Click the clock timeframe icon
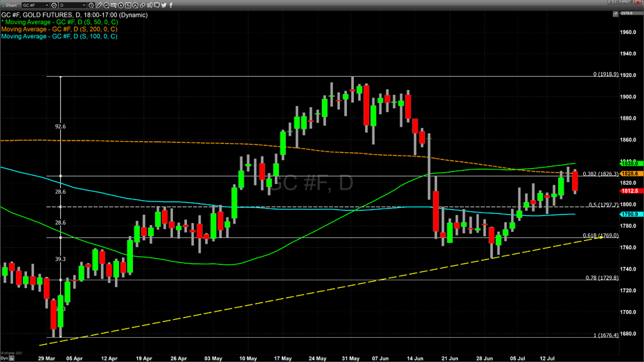Screen dimensions: 644x362 (91, 6)
